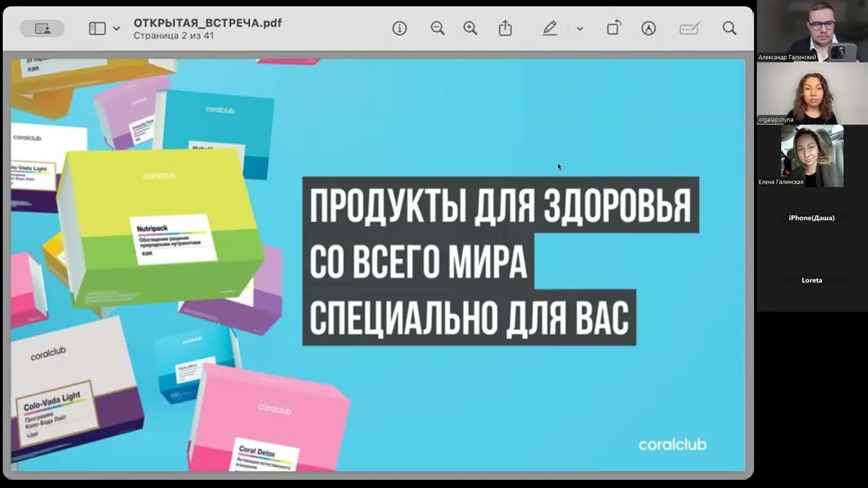Click the slide line СПЕЦИАЛЬНО ДЛЯ ВАС
Screen dimensions: 868x488
pyautogui.click(x=469, y=317)
